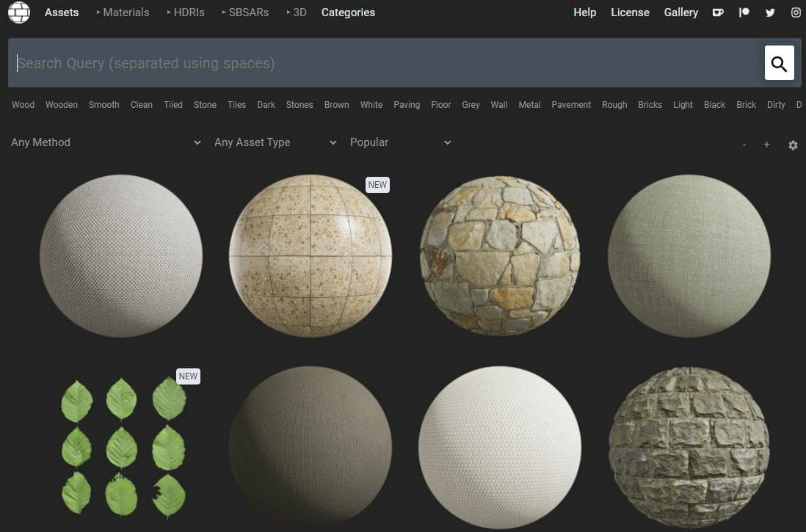Switch to the Materials section
The width and height of the screenshot is (806, 532).
tap(125, 12)
